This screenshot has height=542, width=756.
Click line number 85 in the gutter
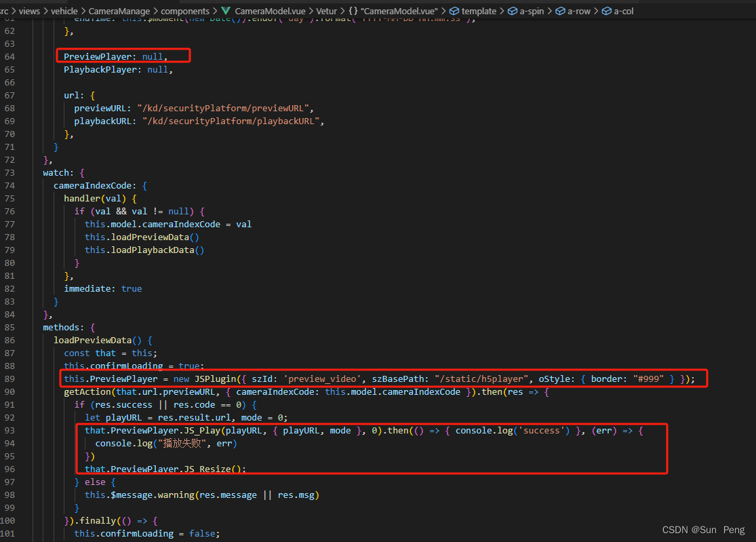tap(9, 328)
